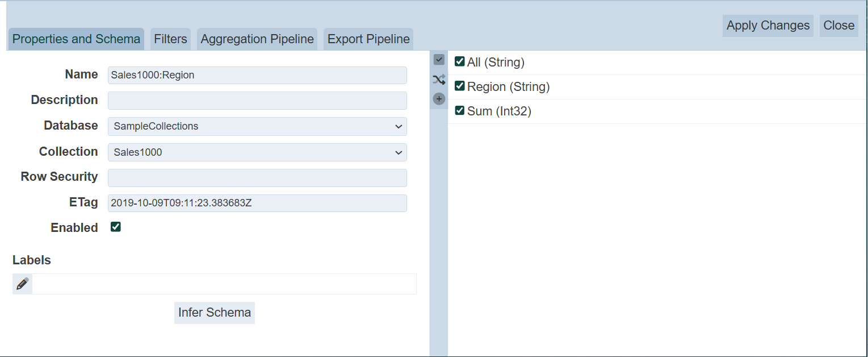The image size is (868, 357).
Task: Select the Properties and Schema tab
Action: pyautogui.click(x=76, y=39)
